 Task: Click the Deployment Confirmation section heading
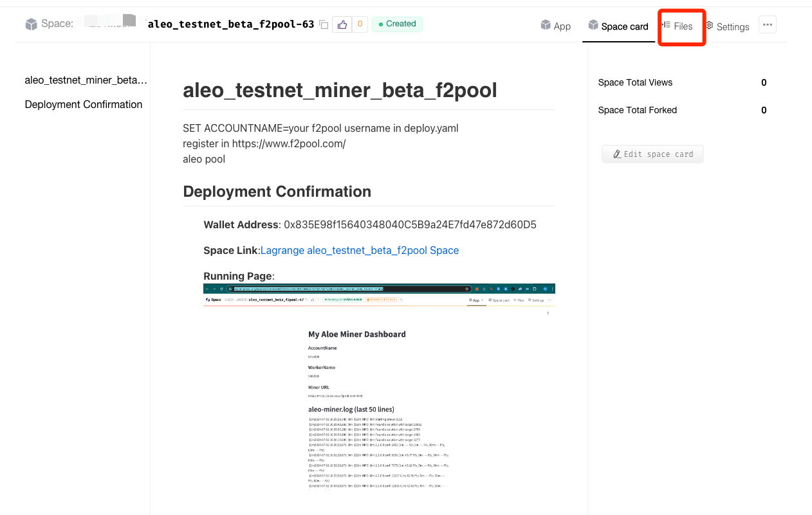[x=277, y=192]
